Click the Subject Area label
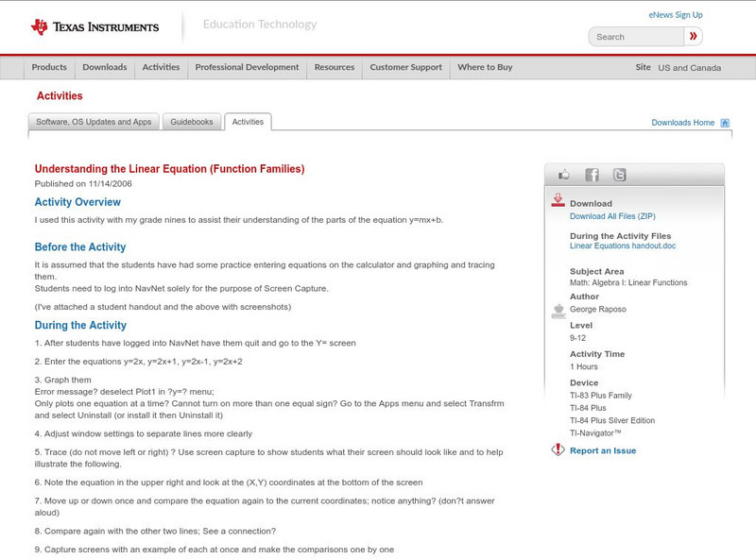The image size is (756, 559). (x=597, y=272)
